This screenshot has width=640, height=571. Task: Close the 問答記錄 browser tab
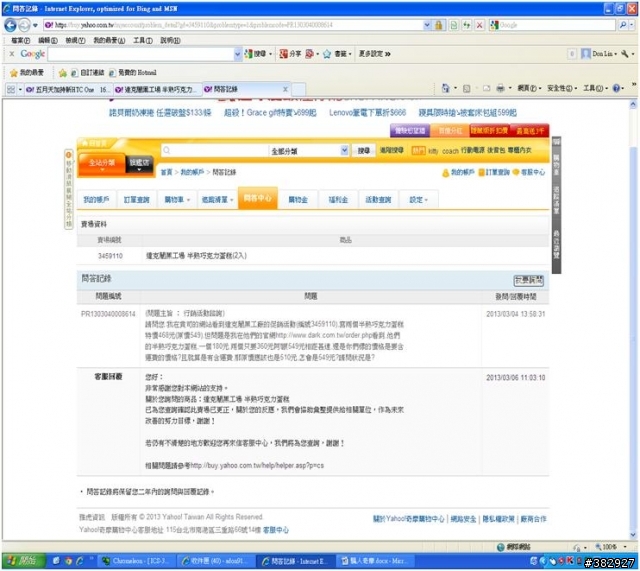click(285, 89)
